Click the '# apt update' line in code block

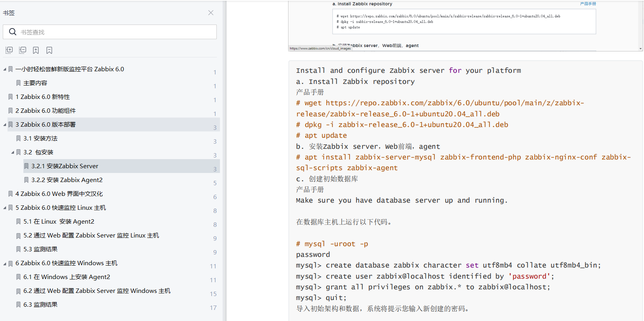coord(321,135)
